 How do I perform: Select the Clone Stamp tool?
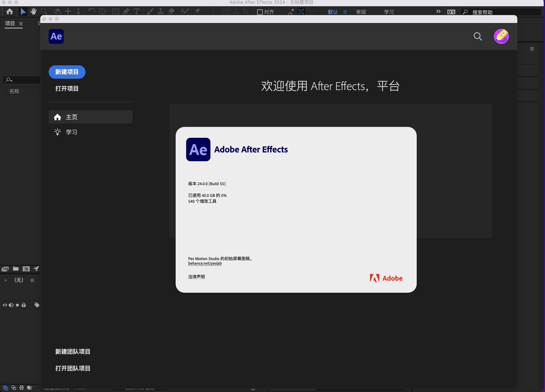coord(160,11)
